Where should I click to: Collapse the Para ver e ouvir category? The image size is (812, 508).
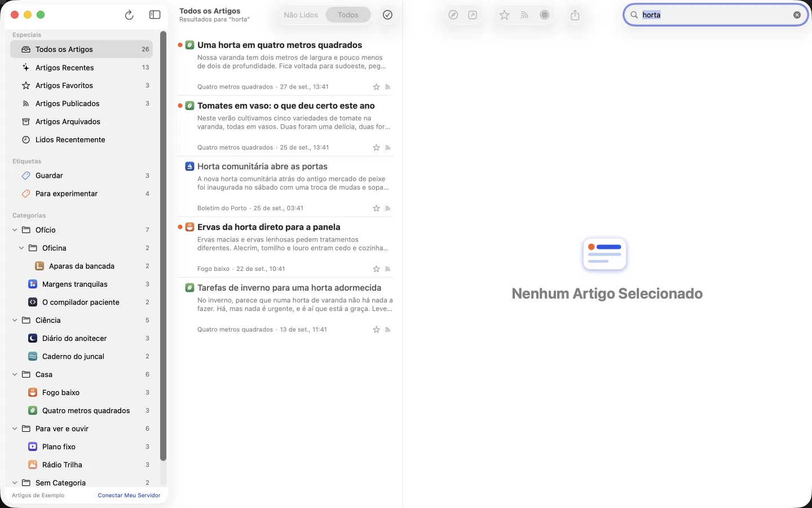(x=15, y=429)
